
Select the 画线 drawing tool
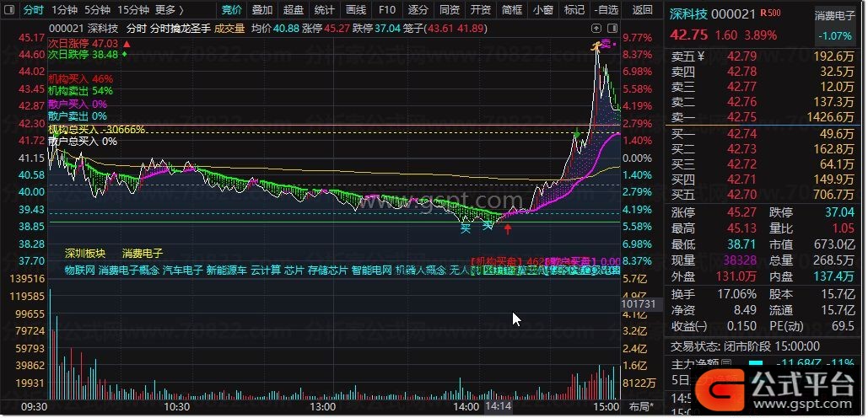coord(355,10)
